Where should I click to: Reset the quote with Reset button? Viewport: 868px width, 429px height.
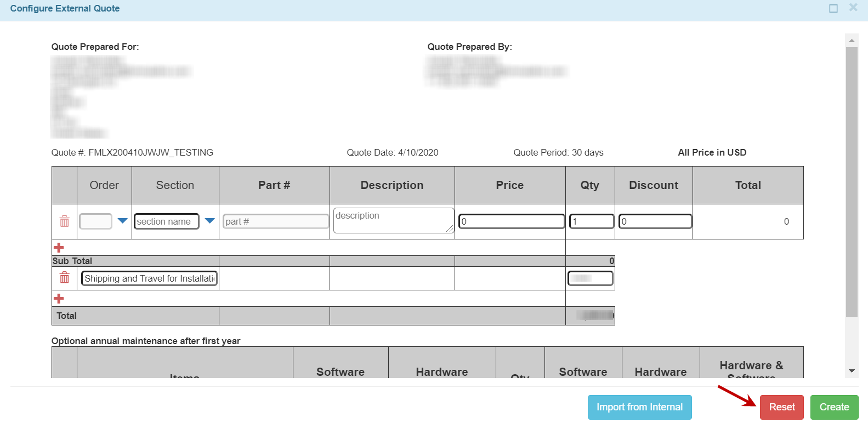(x=781, y=407)
